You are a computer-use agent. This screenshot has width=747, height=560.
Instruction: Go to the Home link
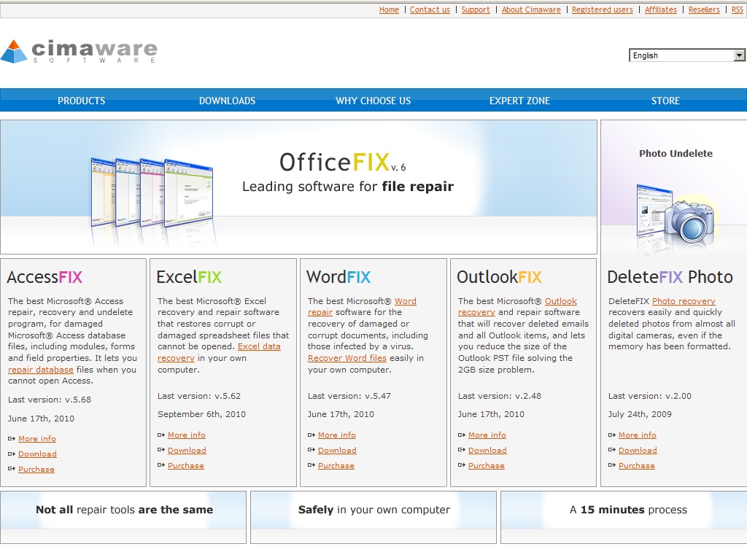[x=389, y=9]
